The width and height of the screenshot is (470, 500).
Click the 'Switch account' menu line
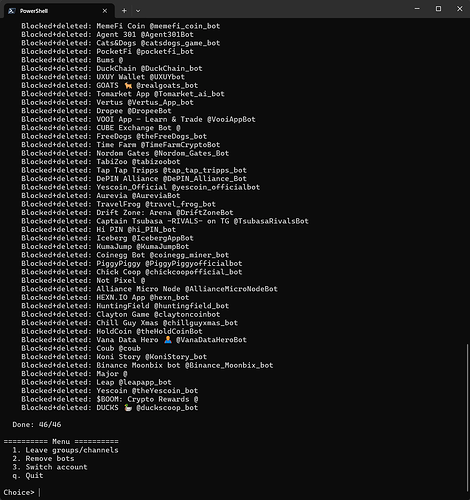point(50,467)
